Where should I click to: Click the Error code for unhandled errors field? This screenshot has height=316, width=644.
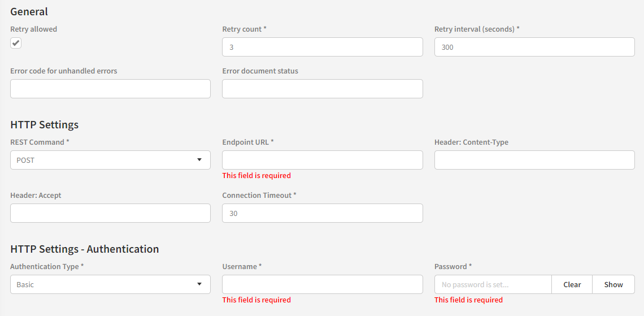pos(110,89)
